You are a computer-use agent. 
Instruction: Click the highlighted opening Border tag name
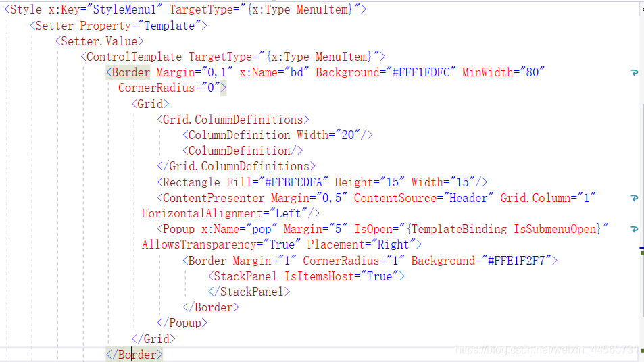tap(130, 73)
